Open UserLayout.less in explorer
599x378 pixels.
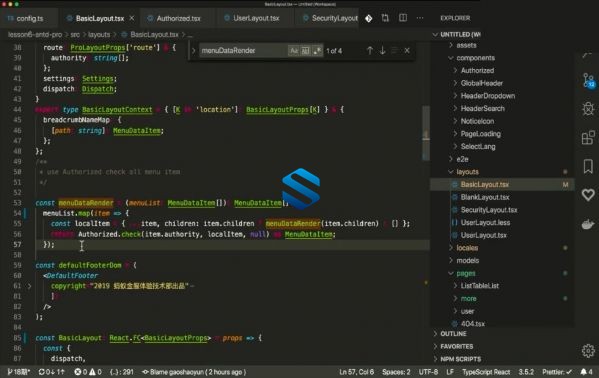(x=485, y=222)
